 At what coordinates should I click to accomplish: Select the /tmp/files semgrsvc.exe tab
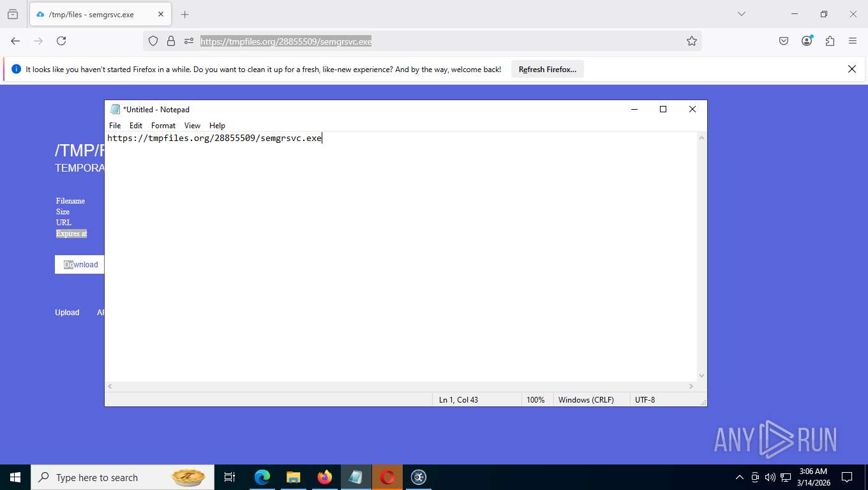100,14
